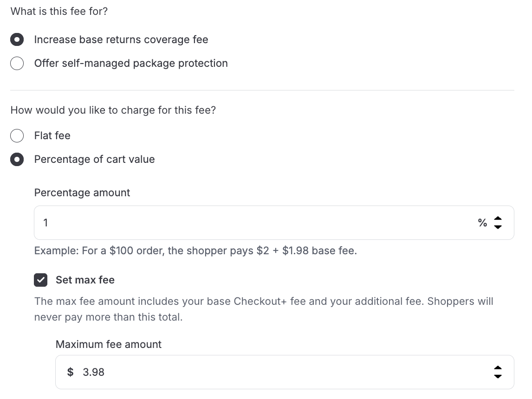
Task: Choose the Offer self-managed package protection radio button
Action: (17, 64)
